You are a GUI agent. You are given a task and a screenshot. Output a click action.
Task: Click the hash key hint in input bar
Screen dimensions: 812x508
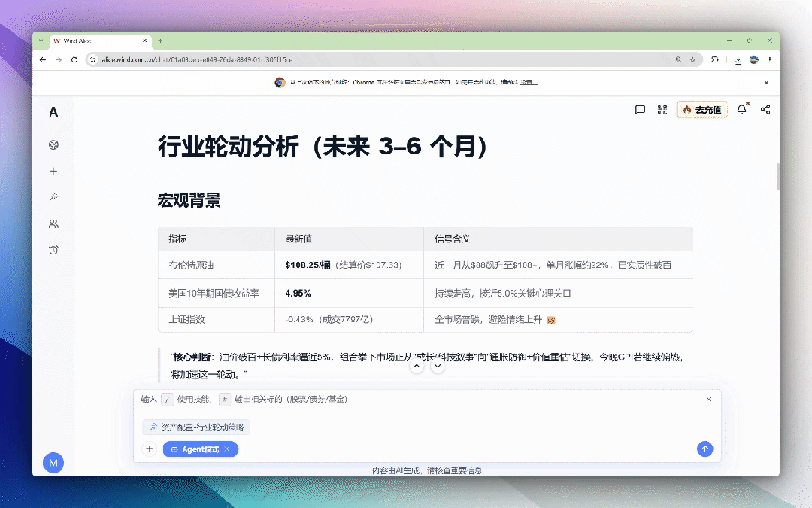tap(225, 399)
